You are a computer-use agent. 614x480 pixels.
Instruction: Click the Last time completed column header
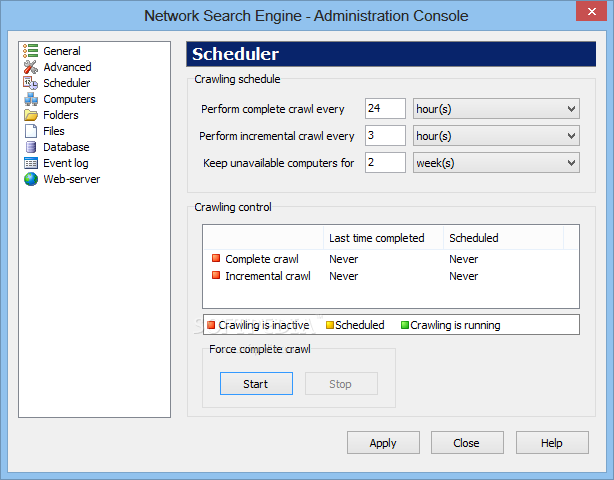click(383, 238)
